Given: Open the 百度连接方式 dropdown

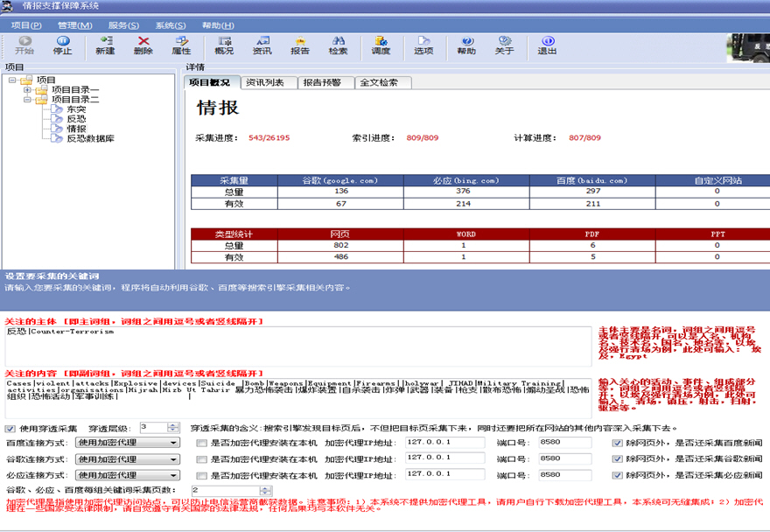Looking at the screenshot, I should (127, 443).
